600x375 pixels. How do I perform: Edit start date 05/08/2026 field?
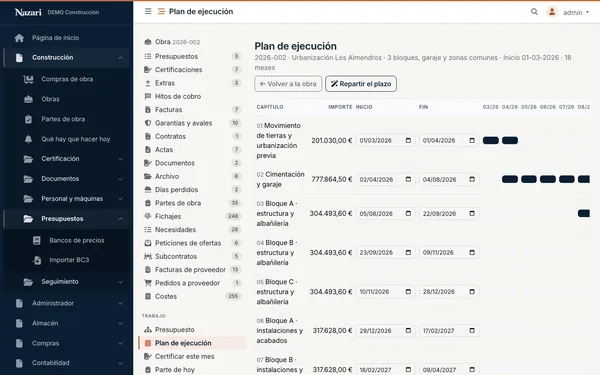click(x=385, y=214)
